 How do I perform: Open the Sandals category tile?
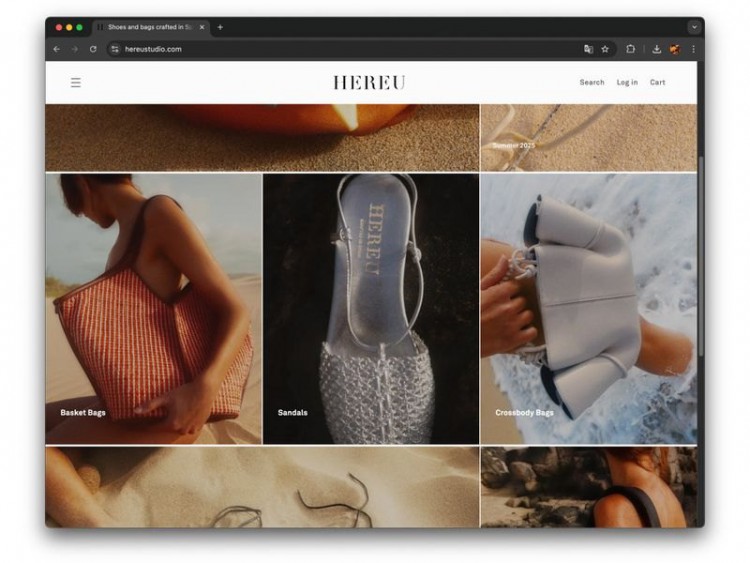(x=371, y=309)
